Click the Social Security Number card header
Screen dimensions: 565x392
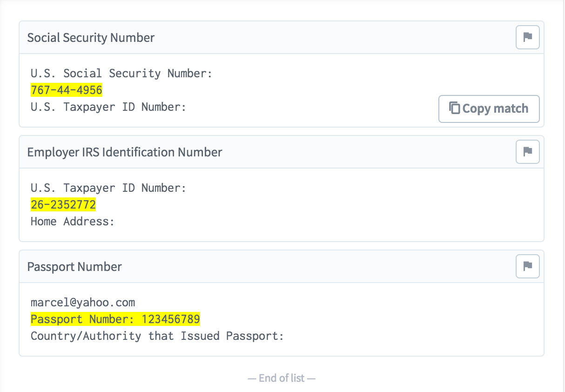click(x=282, y=38)
